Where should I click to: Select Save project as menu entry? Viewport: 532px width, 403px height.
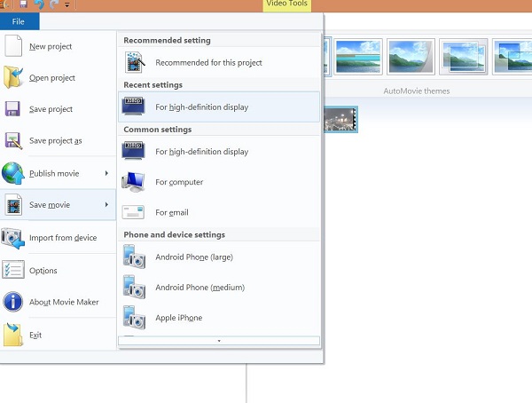(x=58, y=140)
